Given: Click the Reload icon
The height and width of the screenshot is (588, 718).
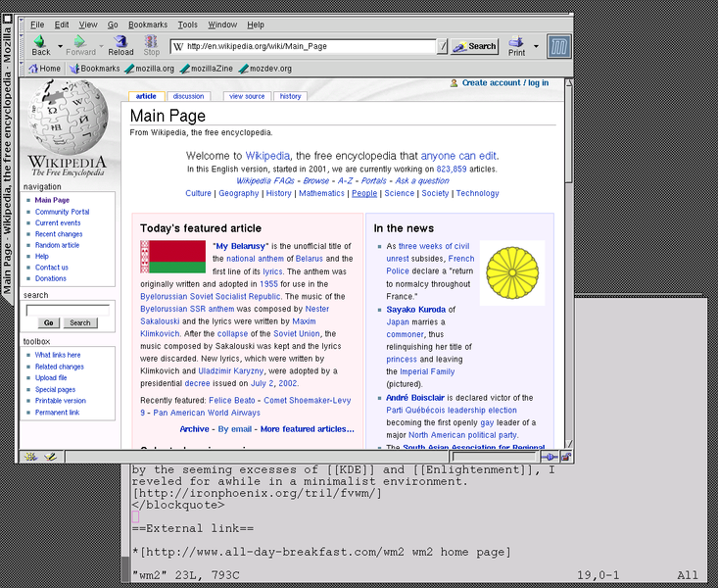Looking at the screenshot, I should [120, 41].
